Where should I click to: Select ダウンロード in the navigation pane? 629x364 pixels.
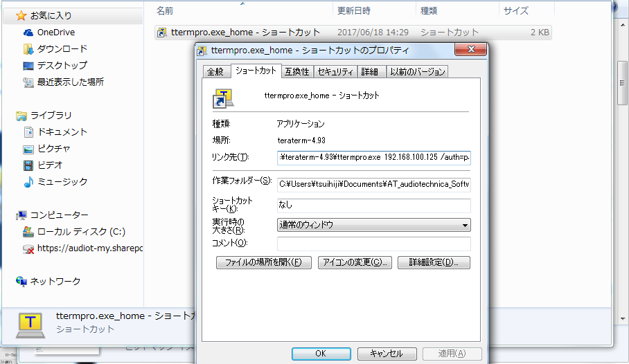coord(62,49)
